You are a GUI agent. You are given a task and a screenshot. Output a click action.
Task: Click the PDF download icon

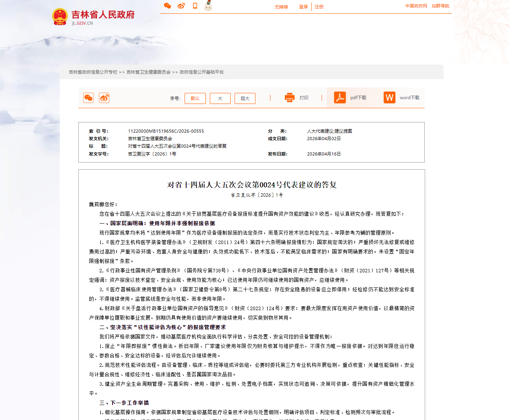(x=340, y=97)
